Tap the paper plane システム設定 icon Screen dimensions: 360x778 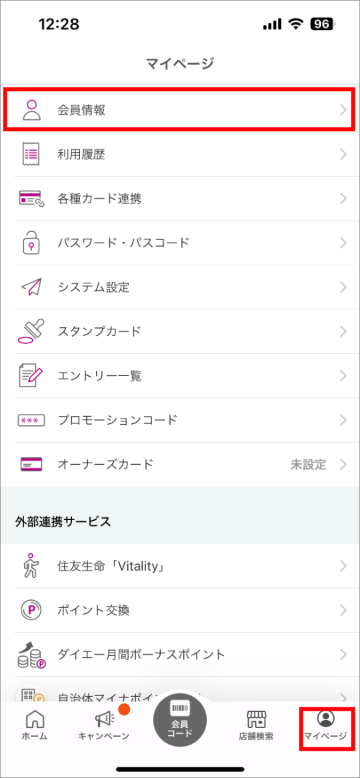tap(31, 287)
